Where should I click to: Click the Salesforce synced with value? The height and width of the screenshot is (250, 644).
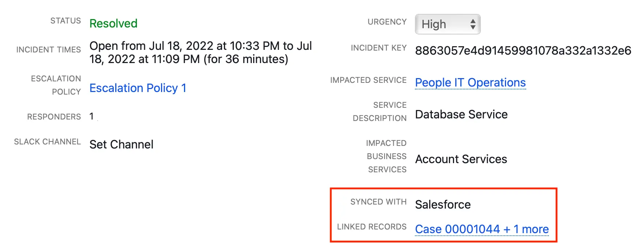tap(443, 205)
